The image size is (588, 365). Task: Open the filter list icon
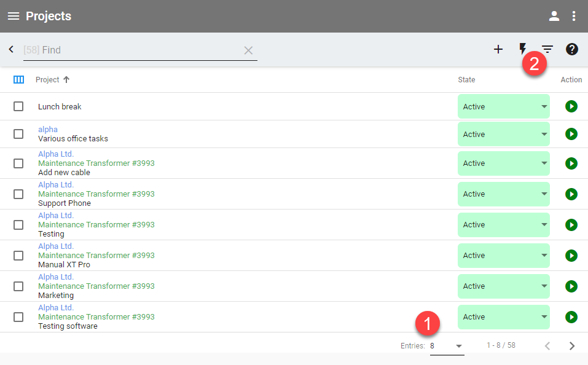(547, 49)
